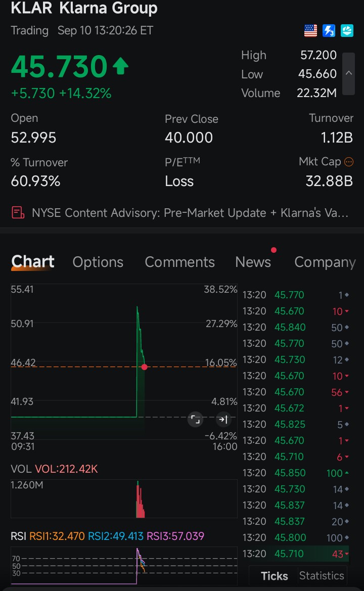Tap the +5.730 +14.32% change text
This screenshot has height=591, width=364.
[61, 93]
